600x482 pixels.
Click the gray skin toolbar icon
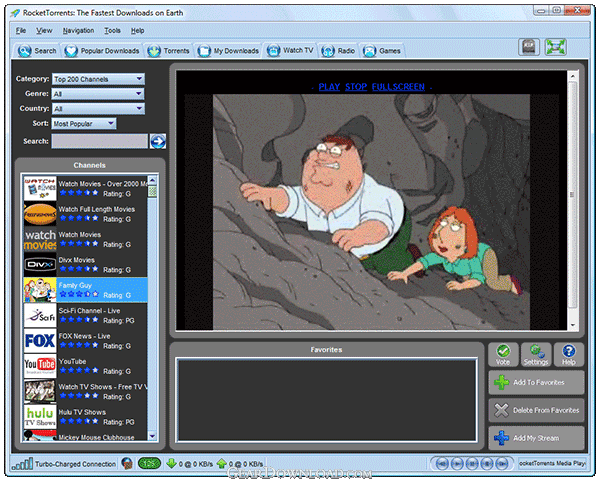(x=529, y=47)
